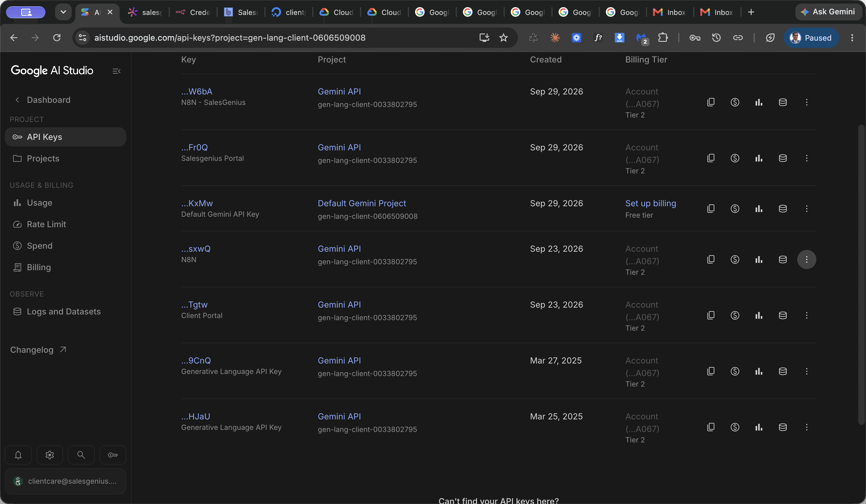Open logs and datasets for ...W6bA key
This screenshot has height=504, width=866.
[x=783, y=102]
